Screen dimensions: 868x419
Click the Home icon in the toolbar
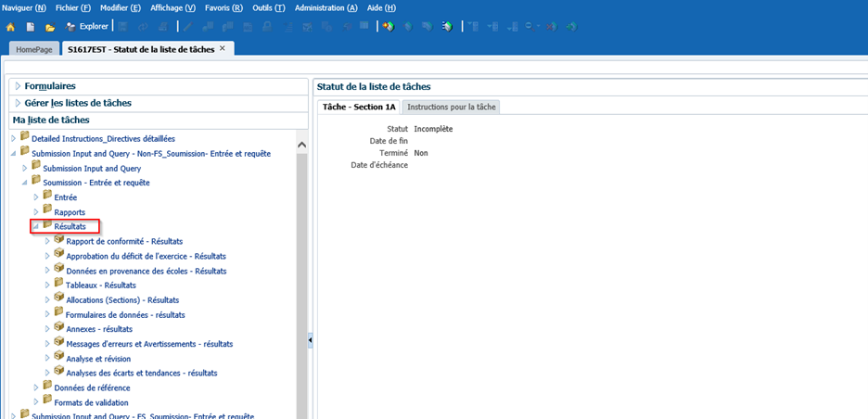pyautogui.click(x=10, y=27)
